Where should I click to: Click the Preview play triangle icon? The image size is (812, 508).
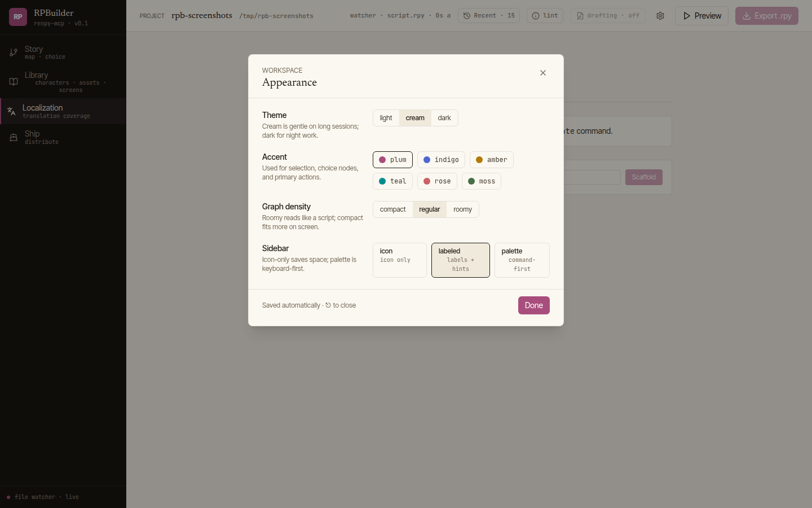point(687,16)
